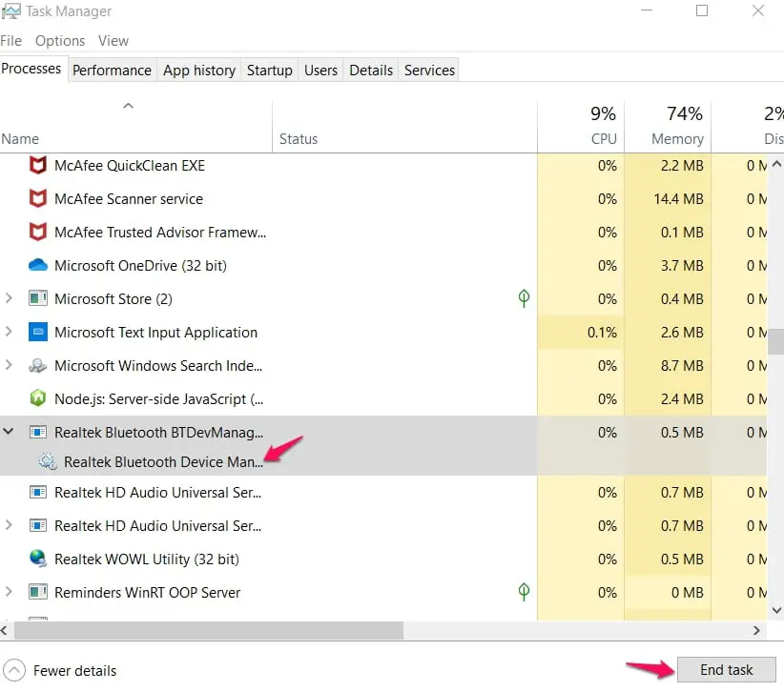Open the View menu
784x692 pixels.
113,40
